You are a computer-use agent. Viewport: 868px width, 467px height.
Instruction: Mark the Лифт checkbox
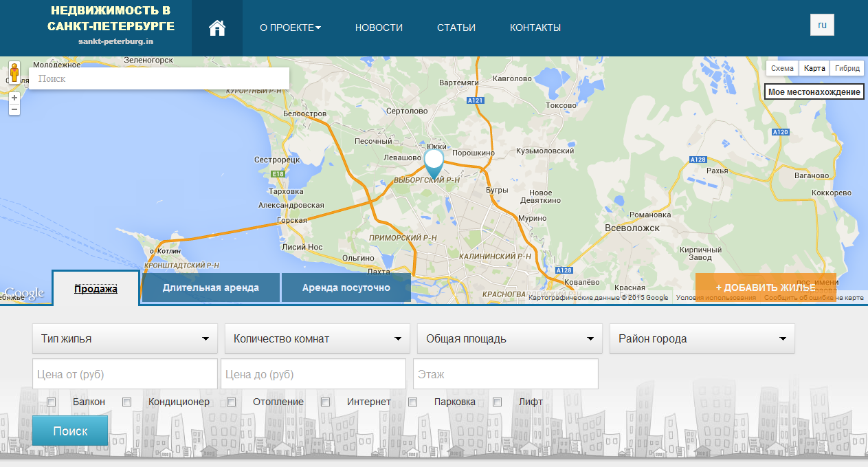[498, 402]
